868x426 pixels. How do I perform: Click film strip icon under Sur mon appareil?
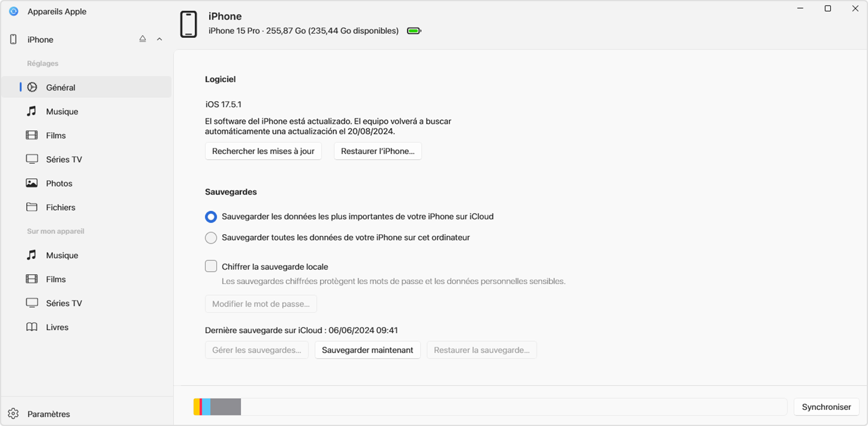(x=32, y=279)
